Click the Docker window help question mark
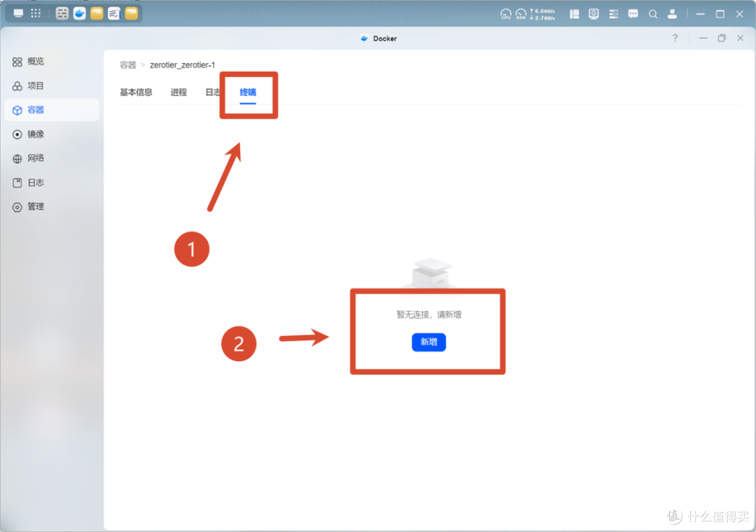This screenshot has height=532, width=756. click(675, 38)
